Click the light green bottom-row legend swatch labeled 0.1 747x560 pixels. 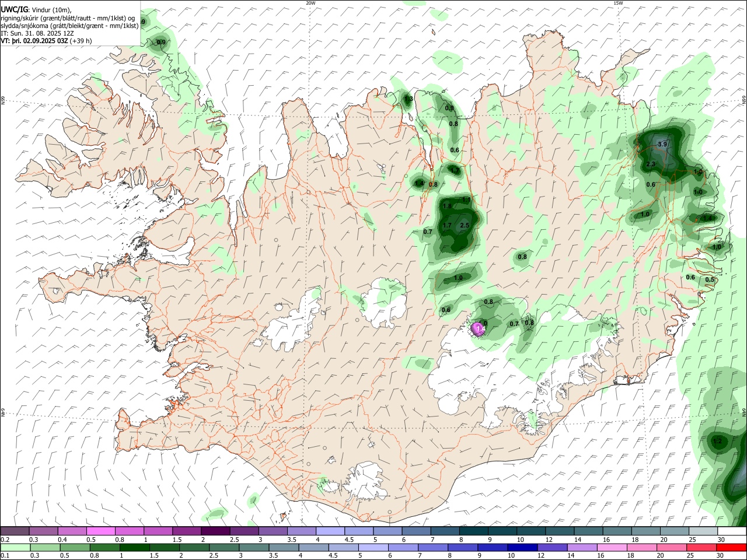[15, 547]
